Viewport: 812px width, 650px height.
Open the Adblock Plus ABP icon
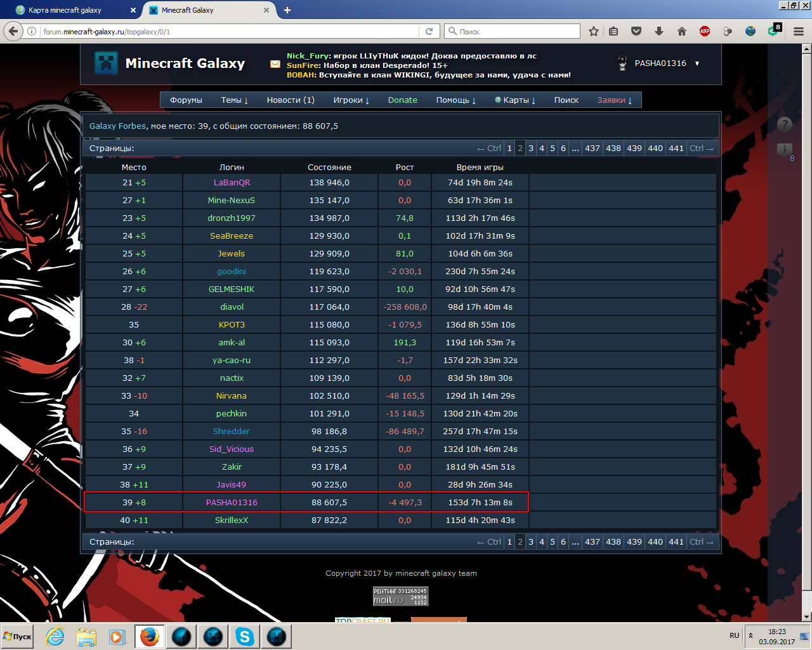(x=705, y=31)
